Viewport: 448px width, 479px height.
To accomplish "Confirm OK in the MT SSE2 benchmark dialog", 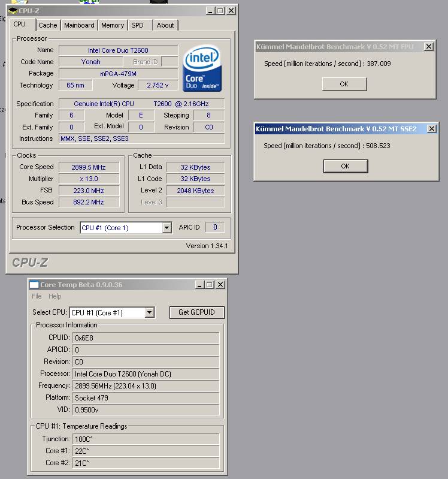I will point(346,166).
